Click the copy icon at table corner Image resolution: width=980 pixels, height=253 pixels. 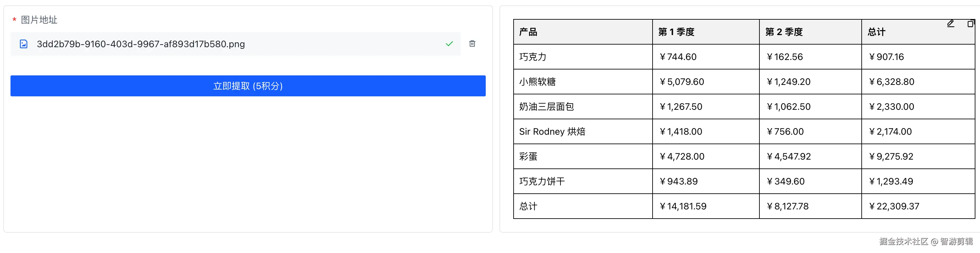click(x=970, y=24)
